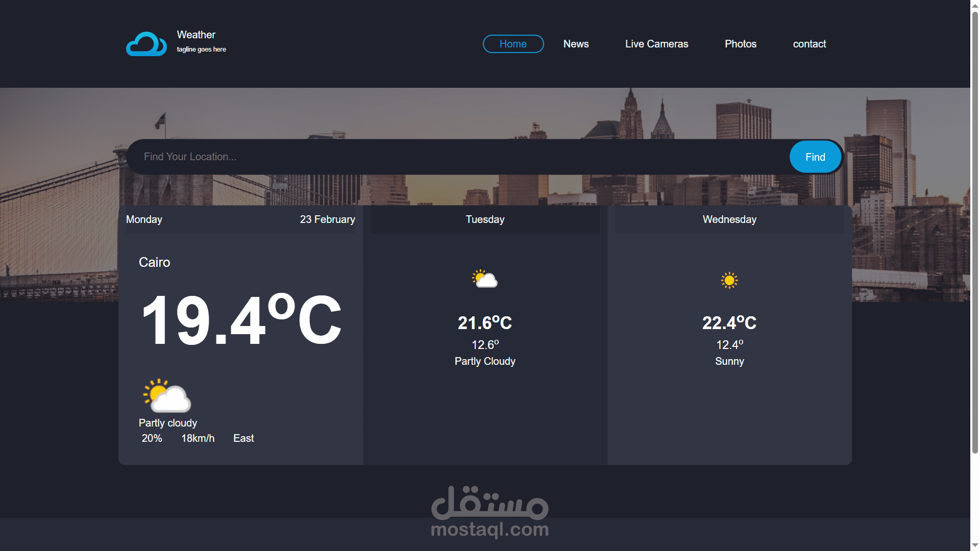Open the contact nav link
Screen dimensions: 980x551
click(809, 44)
